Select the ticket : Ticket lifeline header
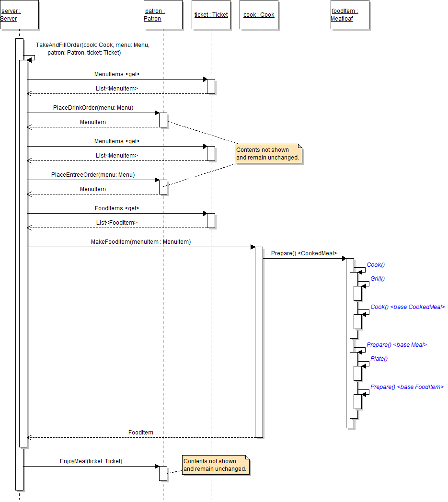 [x=211, y=15]
